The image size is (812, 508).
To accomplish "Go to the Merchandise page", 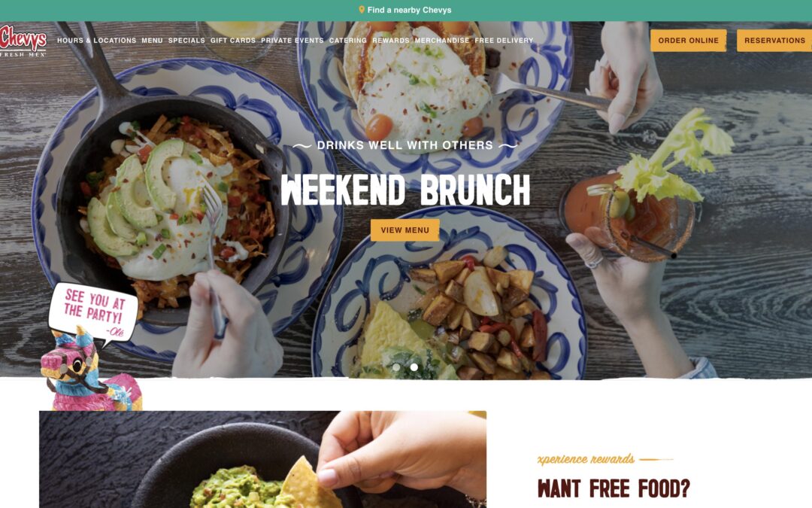I will tap(442, 41).
